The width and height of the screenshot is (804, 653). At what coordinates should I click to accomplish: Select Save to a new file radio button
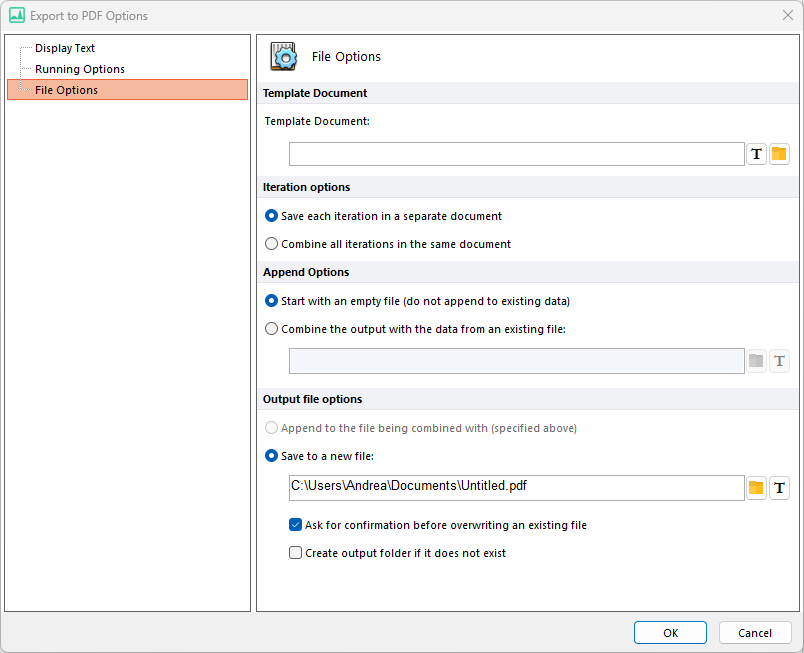click(271, 456)
